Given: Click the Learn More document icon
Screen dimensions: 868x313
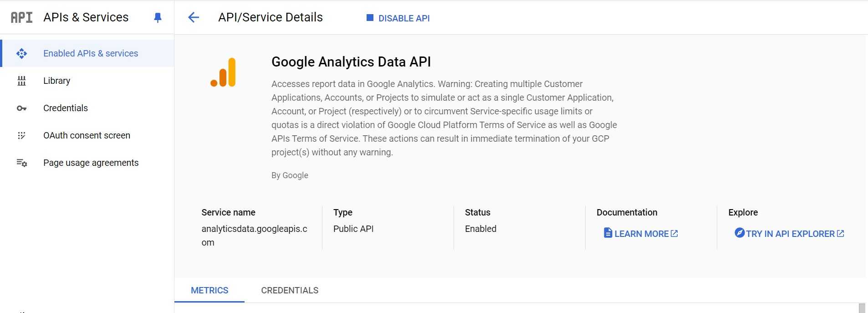Looking at the screenshot, I should tap(608, 233).
